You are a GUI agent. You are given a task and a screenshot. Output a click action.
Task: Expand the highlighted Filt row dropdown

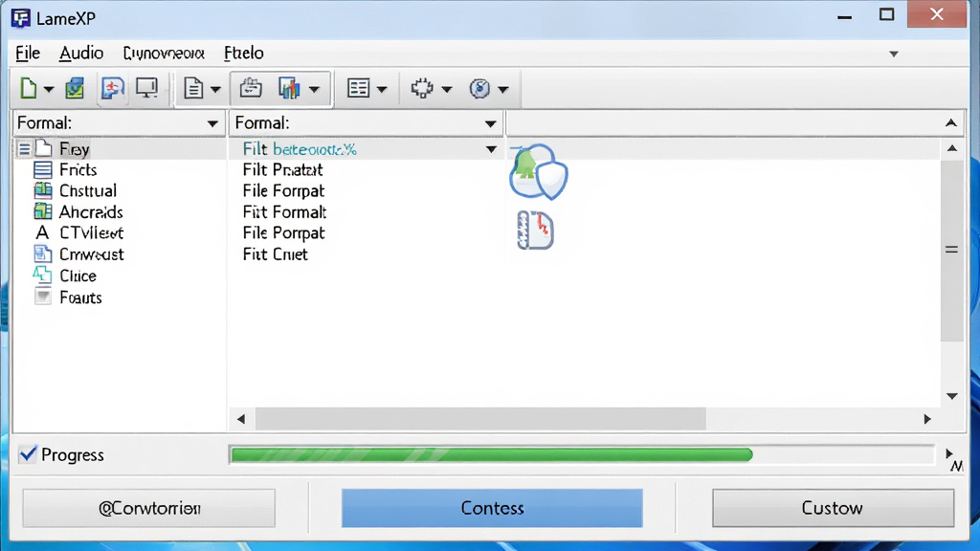pyautogui.click(x=491, y=149)
